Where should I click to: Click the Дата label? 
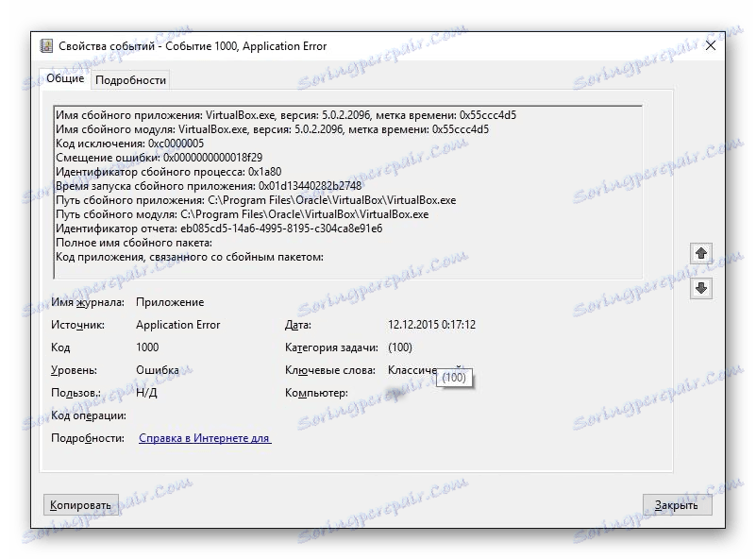click(x=298, y=325)
